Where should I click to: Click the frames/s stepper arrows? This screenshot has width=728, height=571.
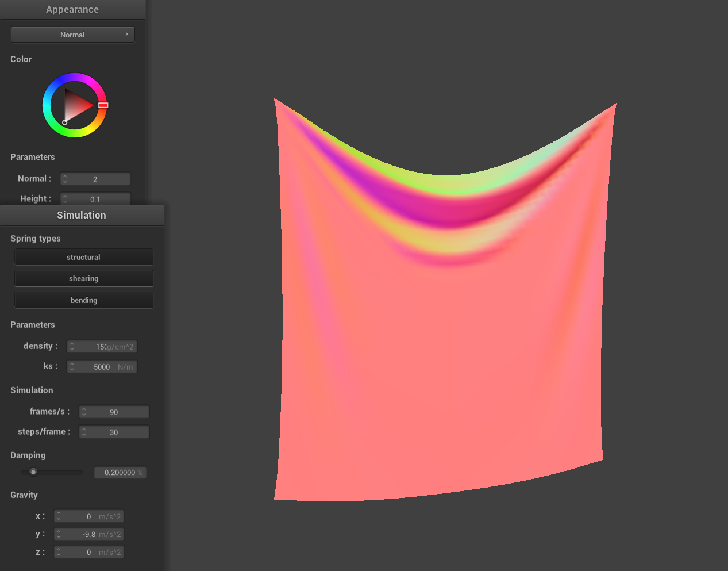(x=84, y=412)
